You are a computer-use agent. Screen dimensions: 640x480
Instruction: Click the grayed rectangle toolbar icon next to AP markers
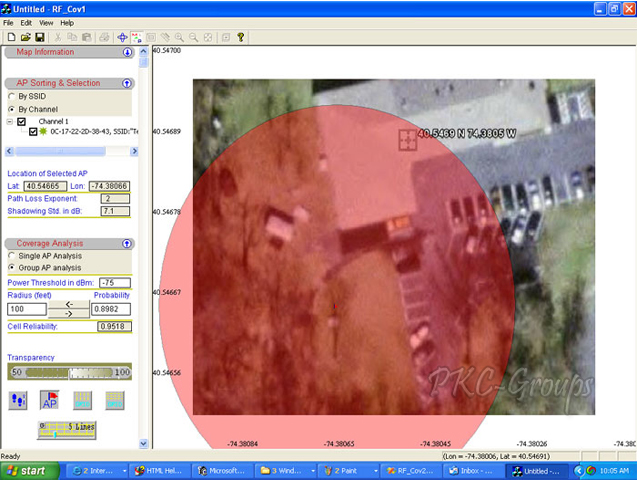(x=151, y=38)
